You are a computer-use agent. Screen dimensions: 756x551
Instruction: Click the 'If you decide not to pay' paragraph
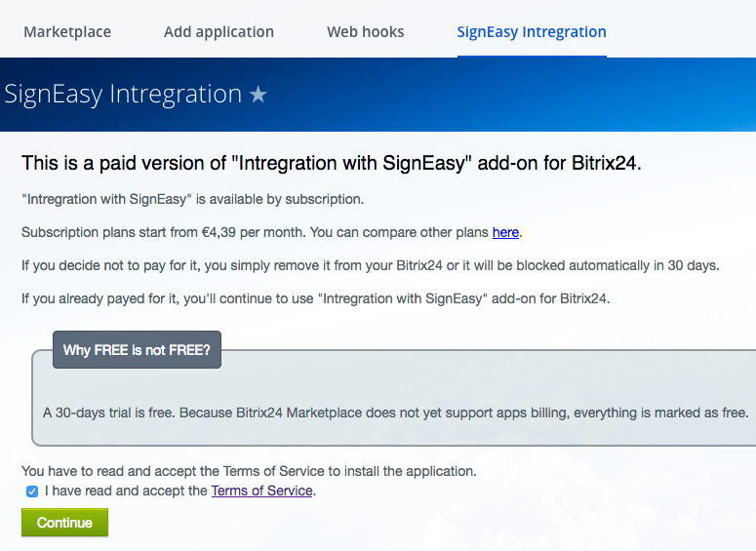371,265
